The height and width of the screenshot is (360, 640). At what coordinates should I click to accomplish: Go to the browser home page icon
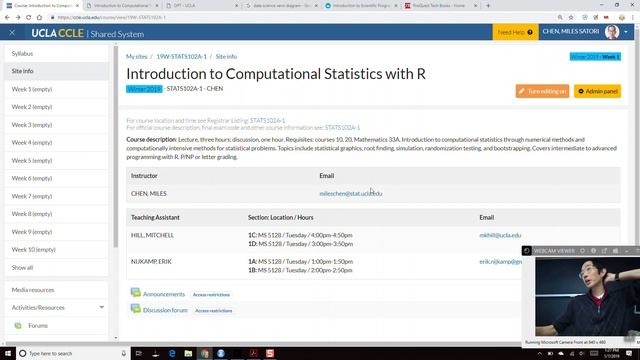(39, 17)
